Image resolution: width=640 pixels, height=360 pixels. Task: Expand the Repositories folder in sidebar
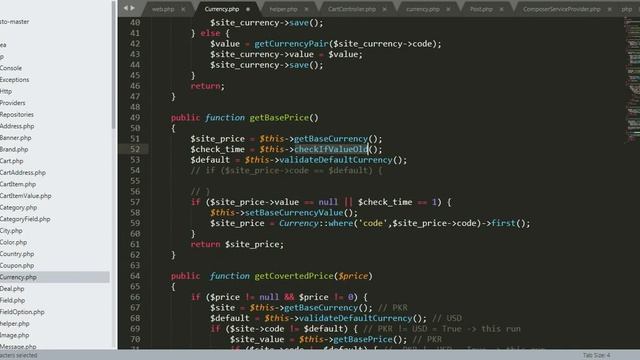click(x=17, y=115)
